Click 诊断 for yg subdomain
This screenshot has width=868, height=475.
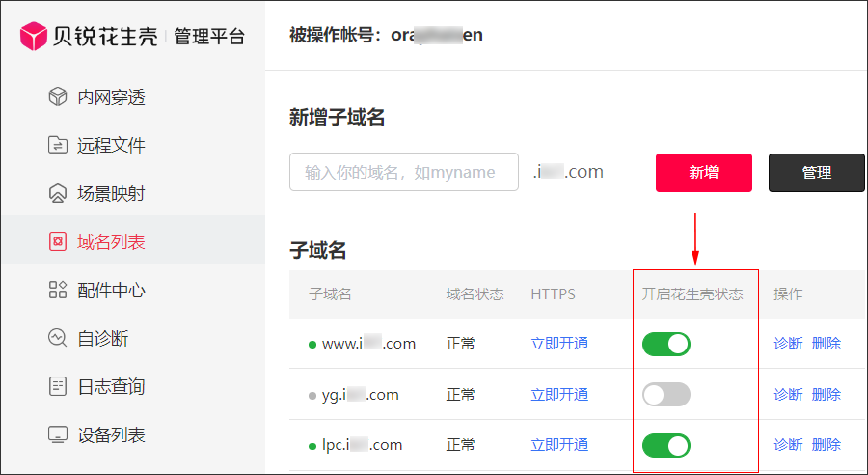[788, 395]
